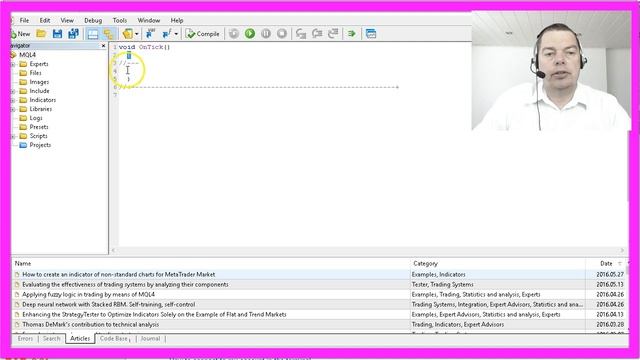Image resolution: width=640 pixels, height=360 pixels.
Task: Select the Scripts folder icon
Action: click(x=23, y=136)
